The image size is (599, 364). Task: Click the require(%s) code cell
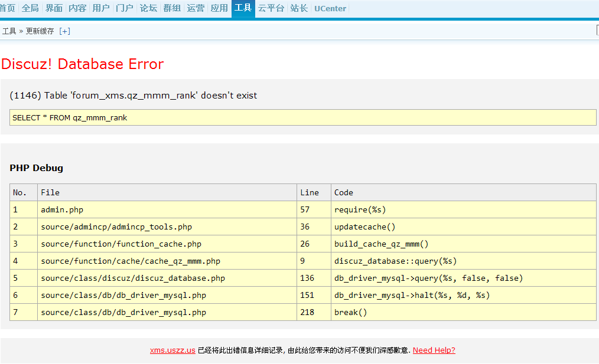click(463, 209)
